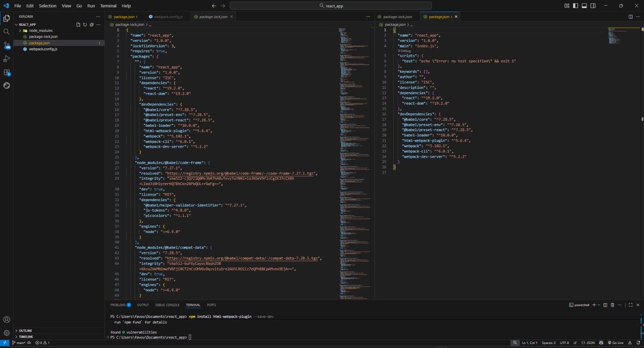
Task: Click the new terminal plus button
Action: point(595,305)
